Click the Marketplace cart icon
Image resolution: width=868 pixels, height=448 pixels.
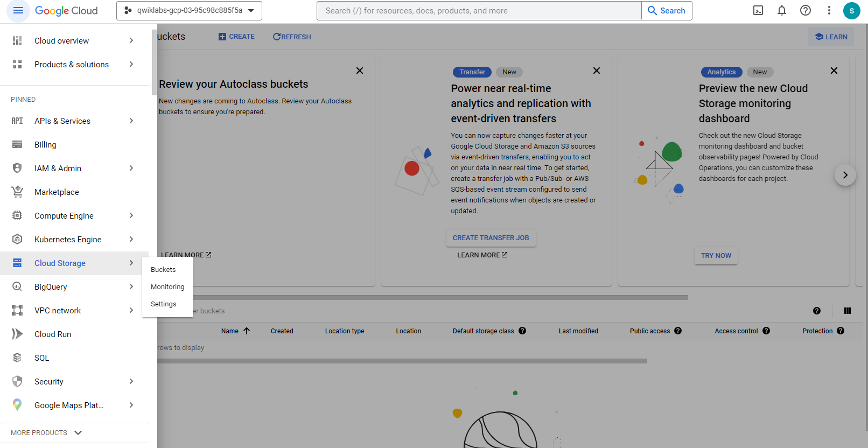pos(17,192)
